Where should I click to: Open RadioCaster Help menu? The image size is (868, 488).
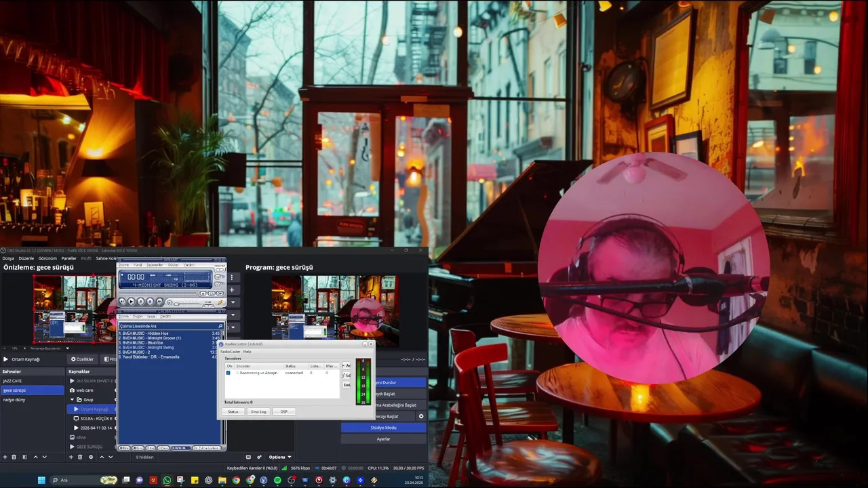tap(247, 352)
